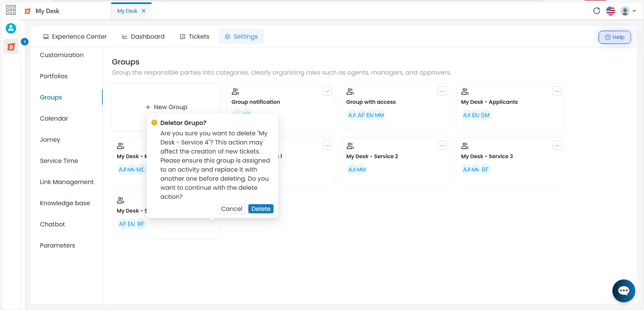Image resolution: width=644 pixels, height=310 pixels.
Task: Click the New Group card
Action: [166, 107]
